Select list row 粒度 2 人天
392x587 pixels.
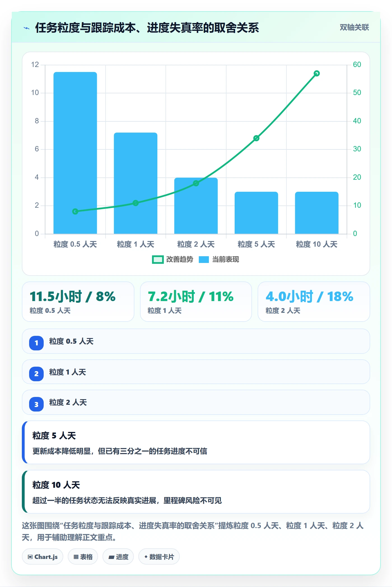point(196,403)
